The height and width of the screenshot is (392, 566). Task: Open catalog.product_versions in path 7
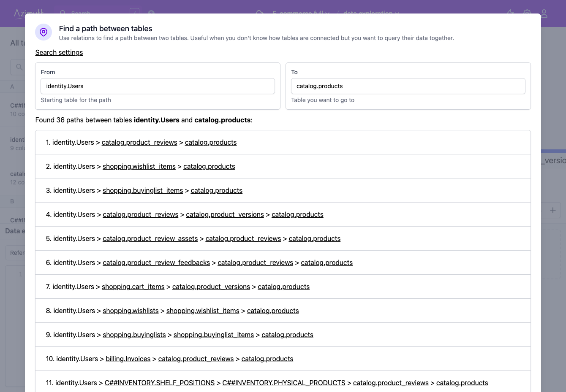(211, 287)
